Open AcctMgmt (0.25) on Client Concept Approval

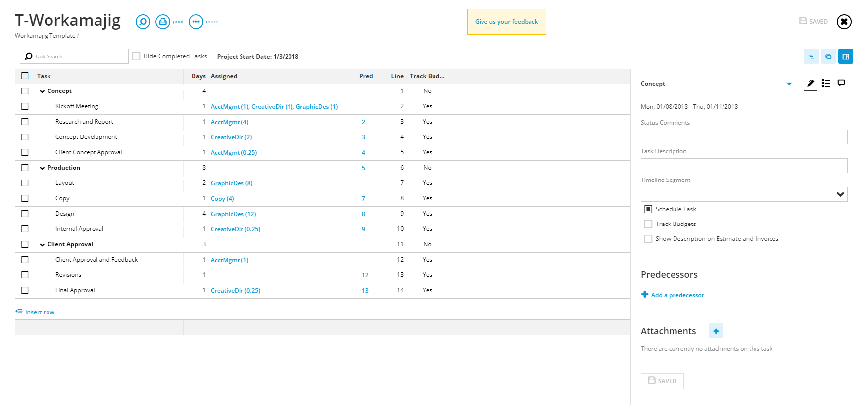[234, 153]
